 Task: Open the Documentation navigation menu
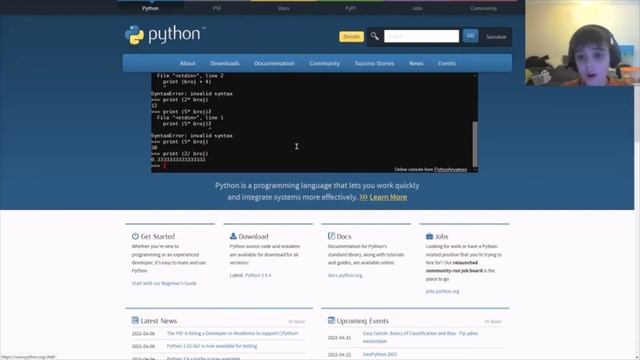tap(274, 63)
